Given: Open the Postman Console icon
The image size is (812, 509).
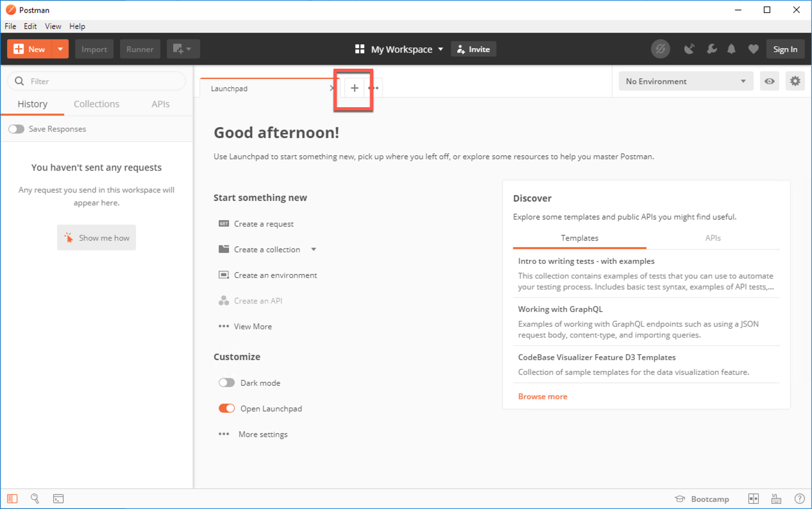Looking at the screenshot, I should pos(58,499).
